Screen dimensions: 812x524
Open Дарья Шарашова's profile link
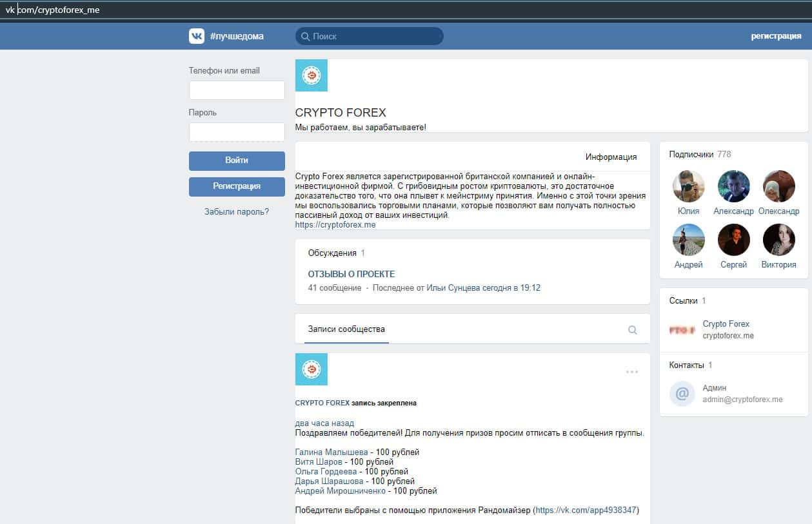[330, 481]
